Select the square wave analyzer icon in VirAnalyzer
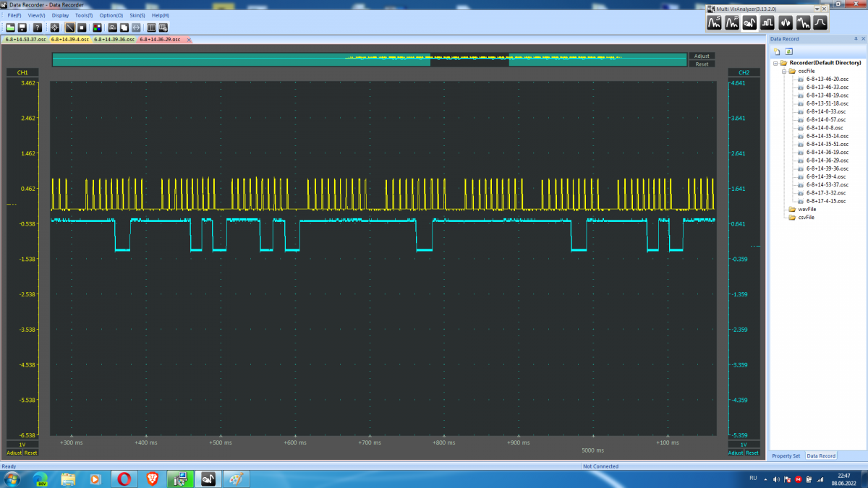The height and width of the screenshot is (488, 868). click(x=767, y=23)
